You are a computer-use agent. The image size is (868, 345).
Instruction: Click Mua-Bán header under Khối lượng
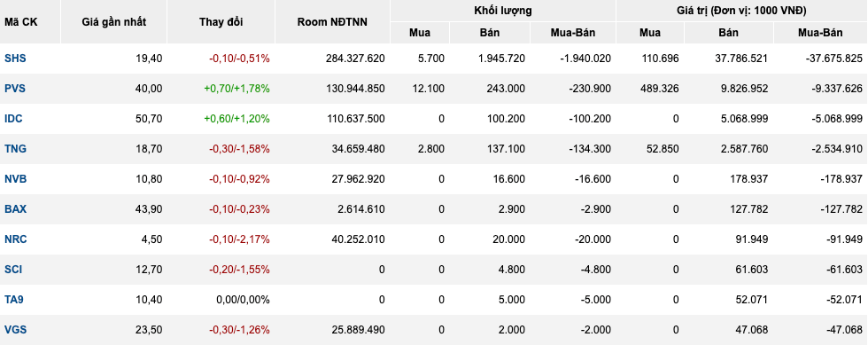(573, 33)
